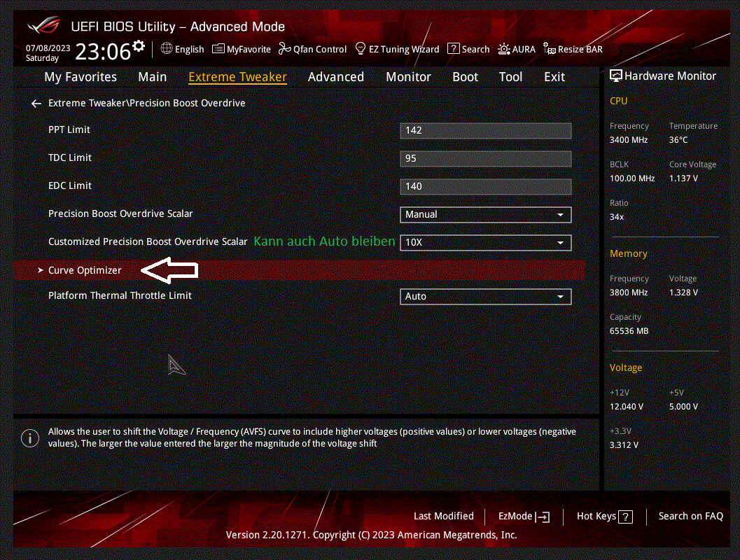
Task: Click +12V value 12.040 V
Action: pos(627,407)
